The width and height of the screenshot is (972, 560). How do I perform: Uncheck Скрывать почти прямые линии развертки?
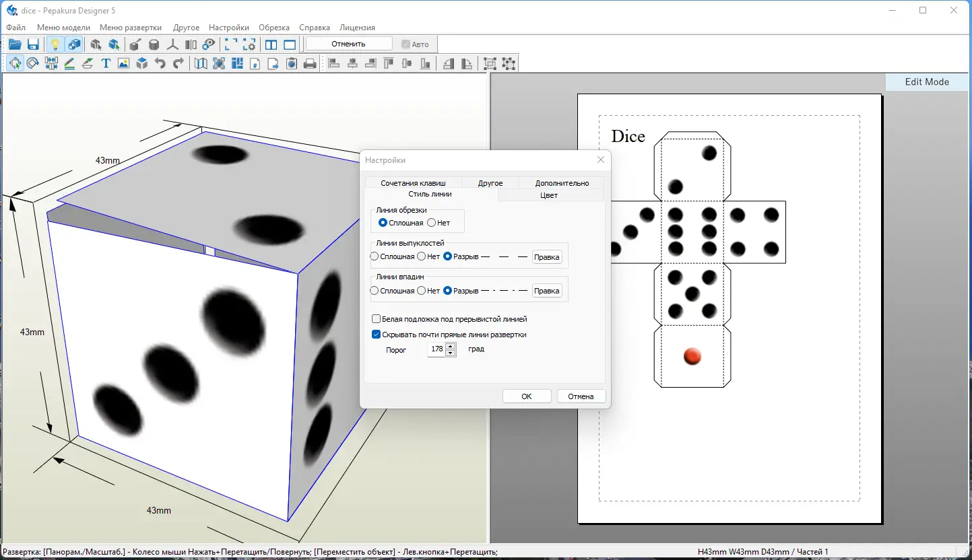pos(377,335)
